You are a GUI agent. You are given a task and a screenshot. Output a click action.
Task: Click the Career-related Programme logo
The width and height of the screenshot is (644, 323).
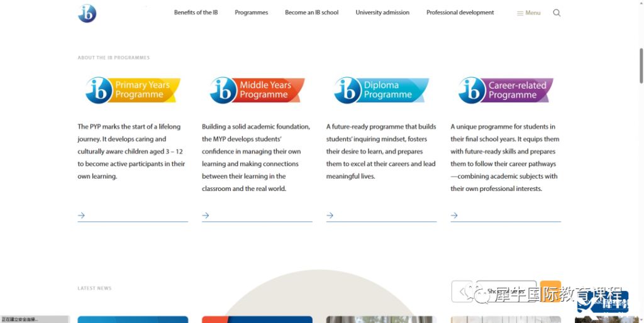point(506,90)
